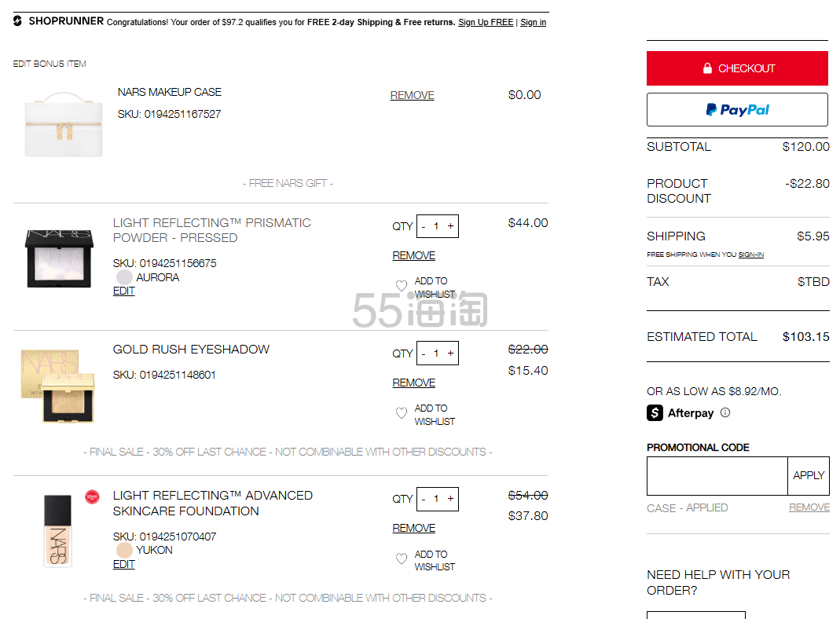The width and height of the screenshot is (840, 619).
Task: Remove the NARS Makeup Case
Action: click(412, 95)
